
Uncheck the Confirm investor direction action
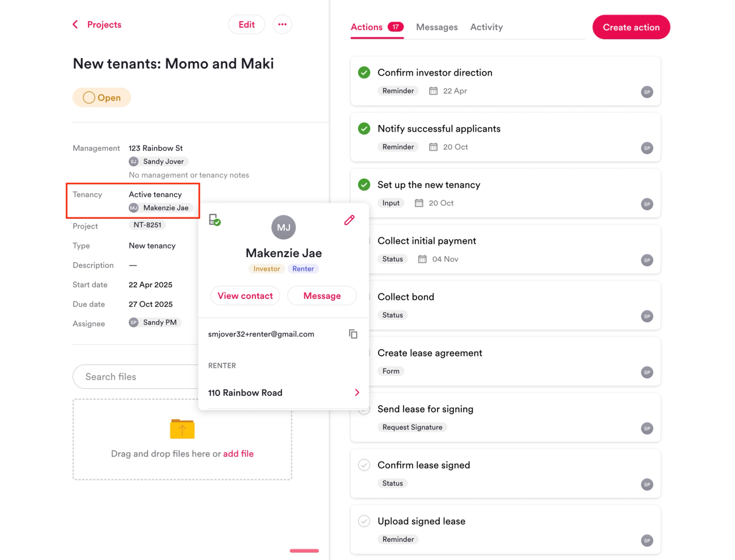click(x=364, y=72)
